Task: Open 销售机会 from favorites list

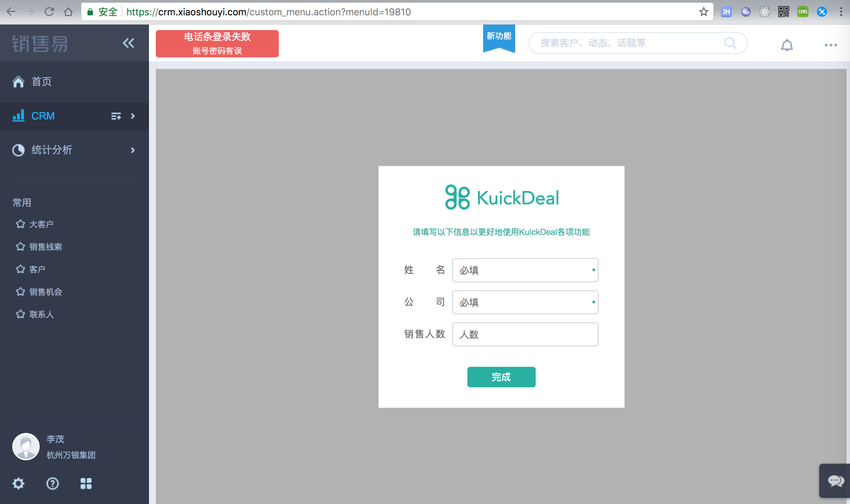Action: point(45,292)
